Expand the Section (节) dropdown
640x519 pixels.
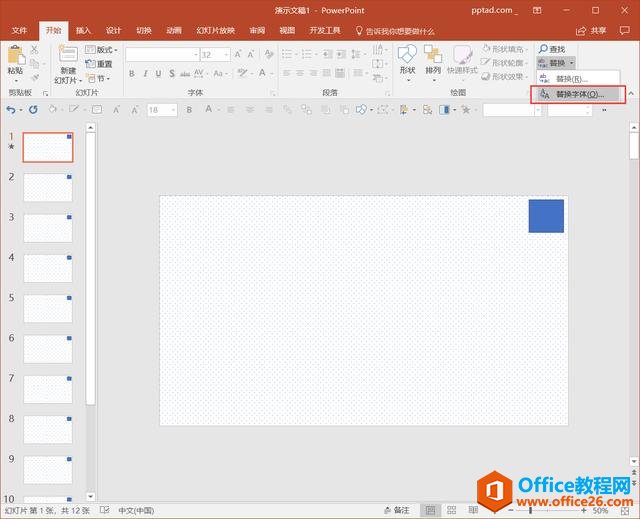[98, 78]
